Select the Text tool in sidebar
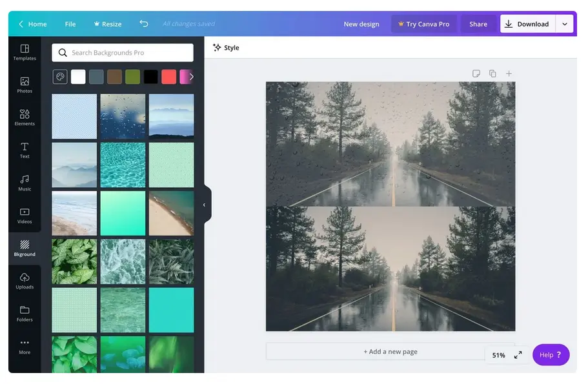588x384 pixels. click(x=25, y=150)
